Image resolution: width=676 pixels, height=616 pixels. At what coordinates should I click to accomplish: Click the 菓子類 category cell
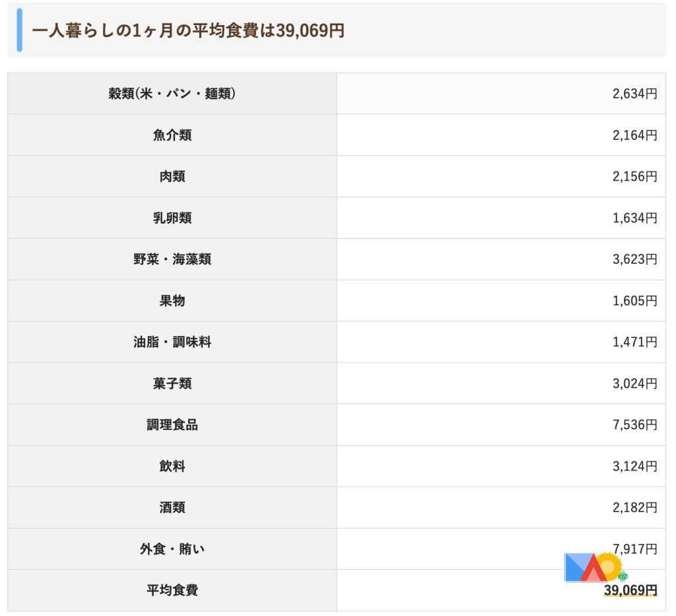[x=172, y=384]
